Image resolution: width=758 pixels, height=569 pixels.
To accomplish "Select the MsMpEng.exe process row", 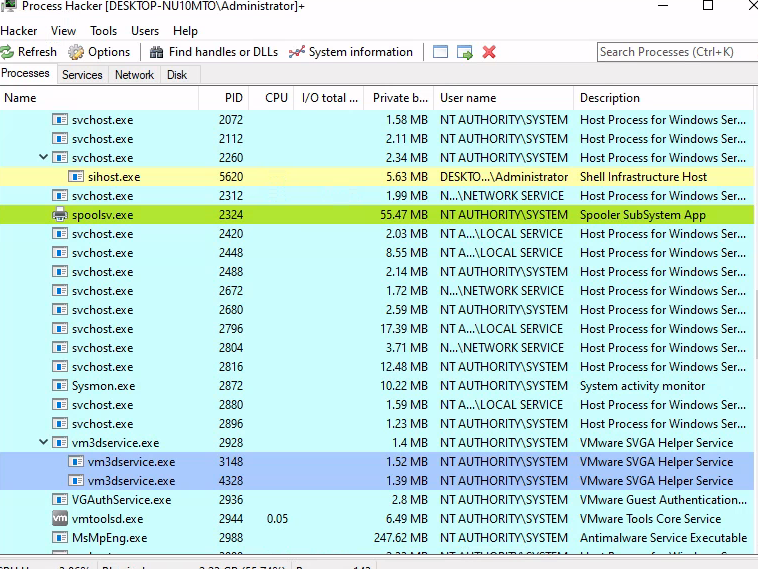I will tap(377, 538).
